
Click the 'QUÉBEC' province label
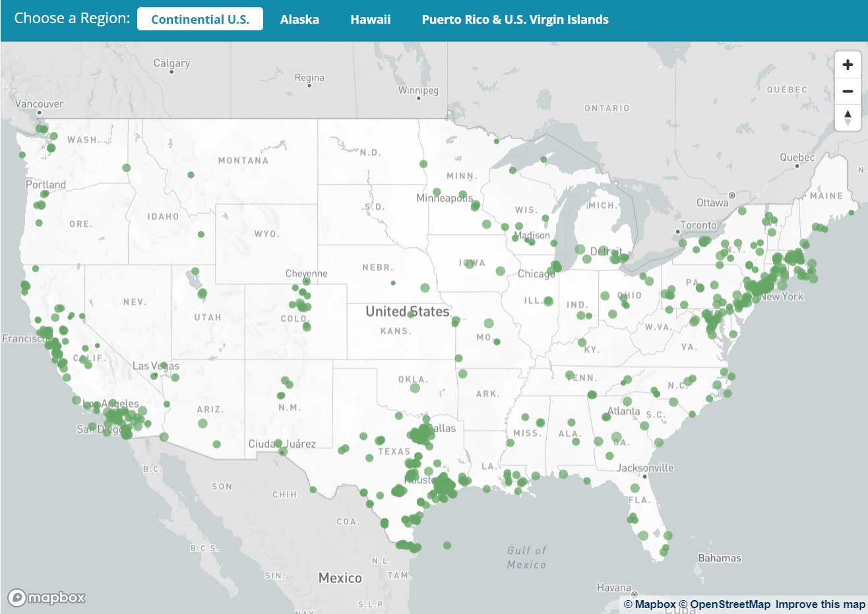[787, 90]
